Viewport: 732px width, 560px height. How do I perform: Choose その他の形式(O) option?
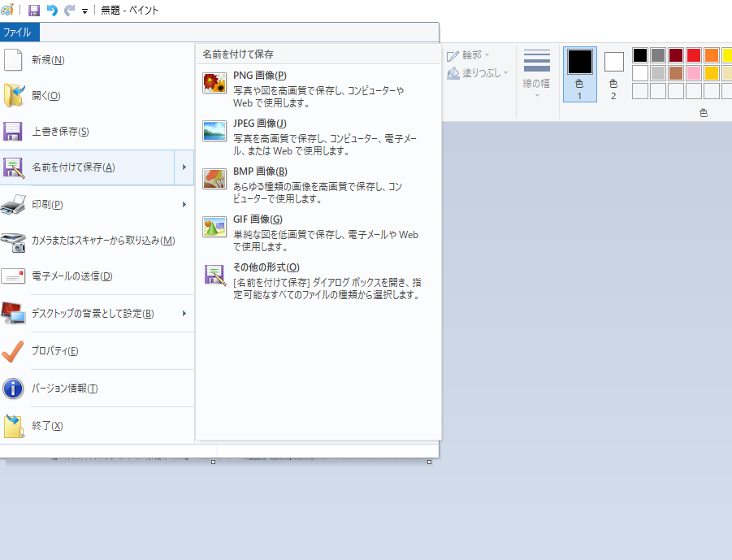(x=318, y=280)
